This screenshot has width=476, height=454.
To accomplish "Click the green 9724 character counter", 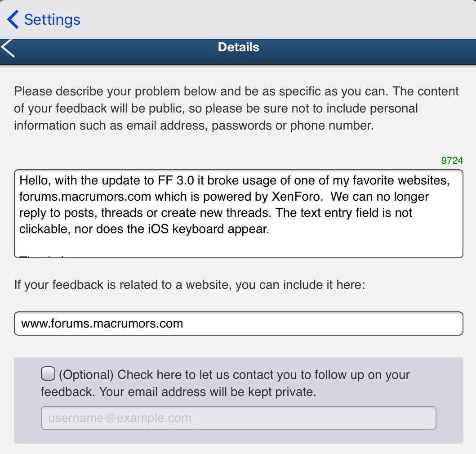I will (452, 161).
